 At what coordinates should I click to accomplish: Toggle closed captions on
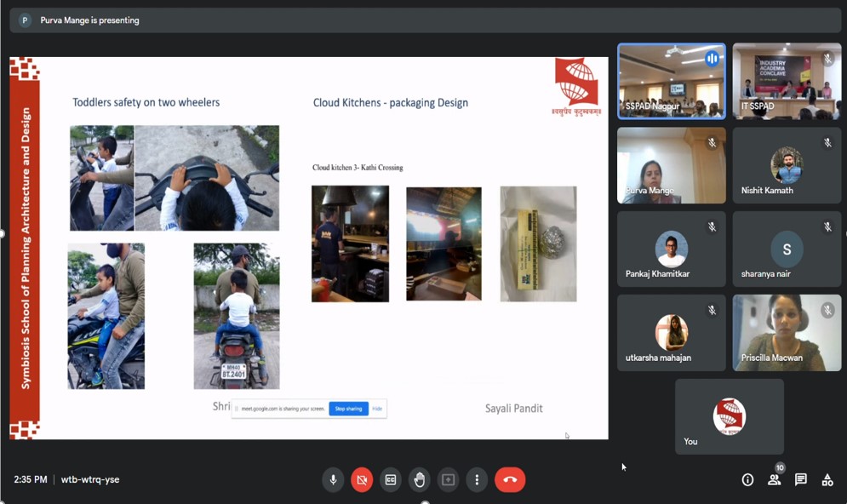(391, 480)
